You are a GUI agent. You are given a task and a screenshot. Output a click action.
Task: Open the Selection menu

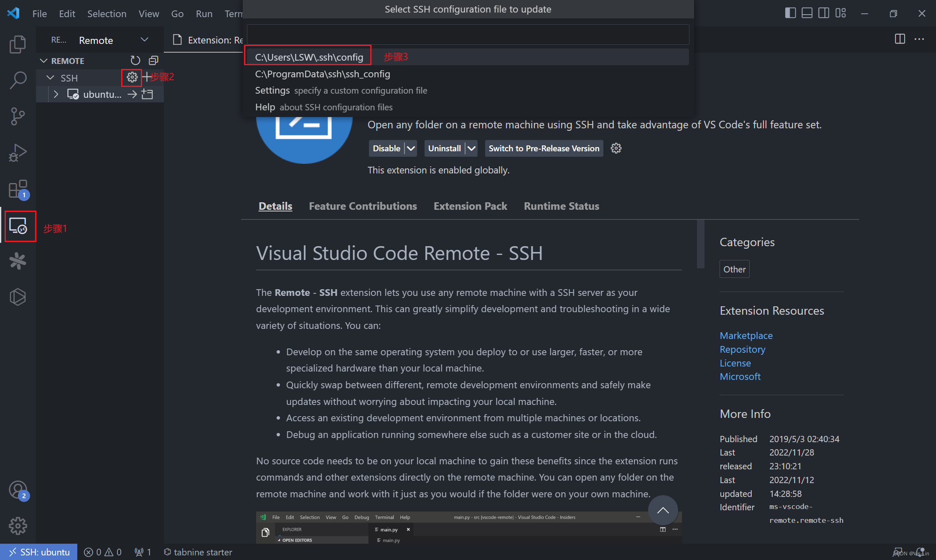(x=107, y=14)
